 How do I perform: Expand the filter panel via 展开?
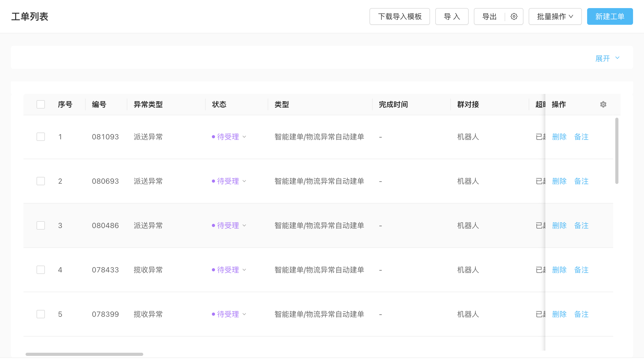click(607, 58)
